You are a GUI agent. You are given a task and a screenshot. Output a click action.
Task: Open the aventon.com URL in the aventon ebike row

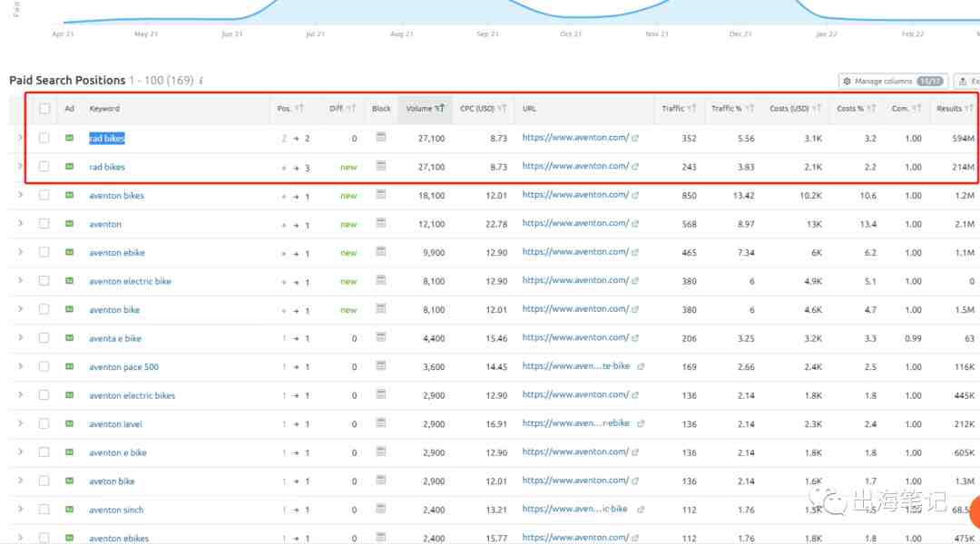575,252
